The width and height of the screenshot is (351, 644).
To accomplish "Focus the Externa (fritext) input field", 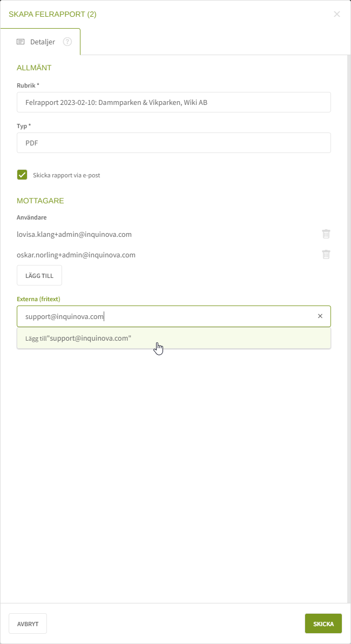I will coord(162,316).
